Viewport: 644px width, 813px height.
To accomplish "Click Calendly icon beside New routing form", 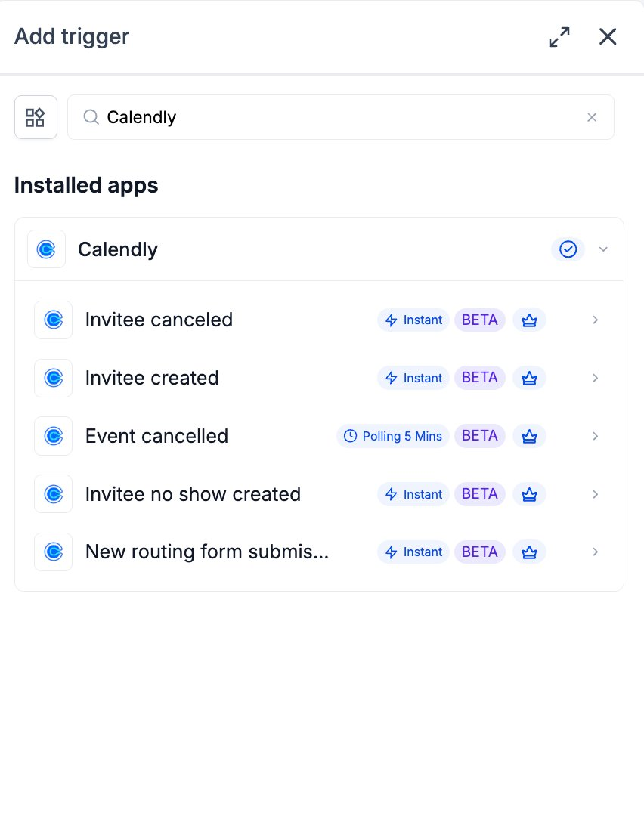I will click(x=54, y=552).
